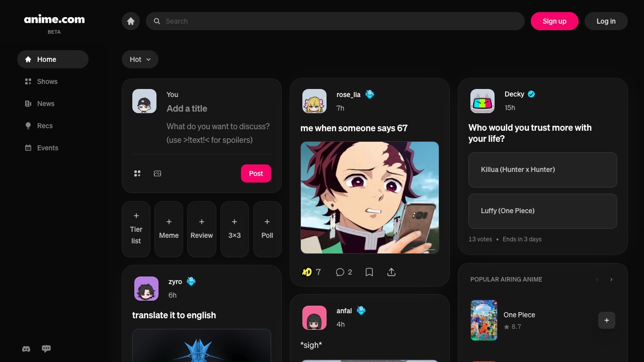Create a Review post
Screen dimensions: 644x362
pyautogui.click(x=202, y=229)
